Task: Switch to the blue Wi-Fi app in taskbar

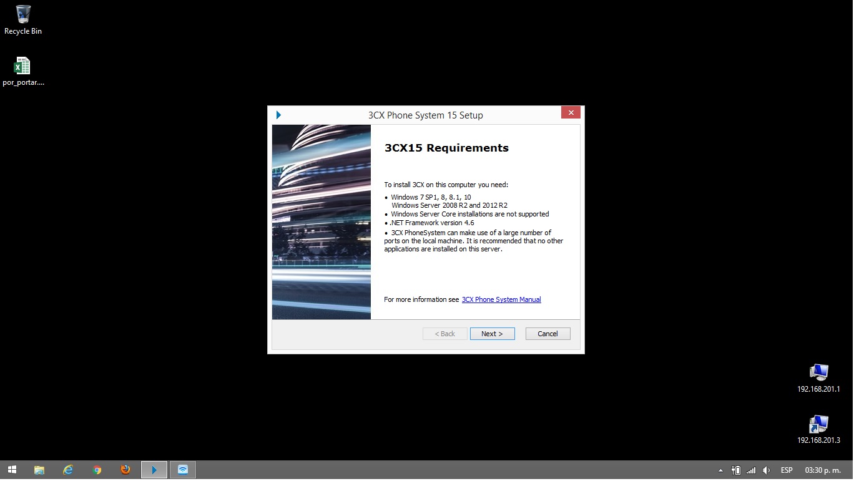Action: [x=183, y=470]
